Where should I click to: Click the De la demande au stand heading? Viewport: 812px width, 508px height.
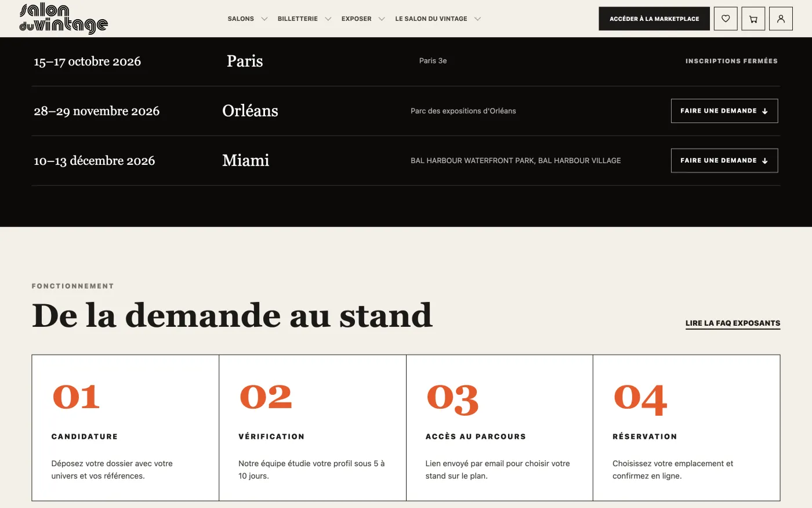click(x=233, y=315)
